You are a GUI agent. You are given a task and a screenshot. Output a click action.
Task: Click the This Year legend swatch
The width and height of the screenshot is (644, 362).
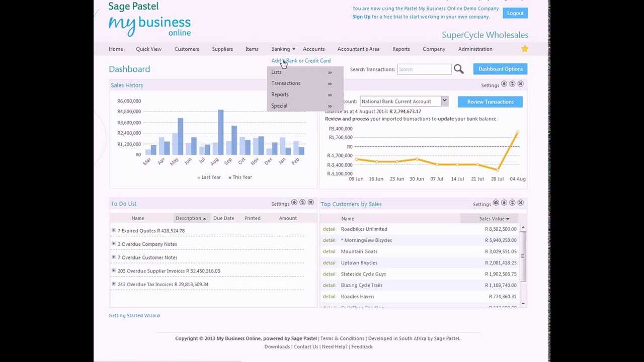pos(230,177)
